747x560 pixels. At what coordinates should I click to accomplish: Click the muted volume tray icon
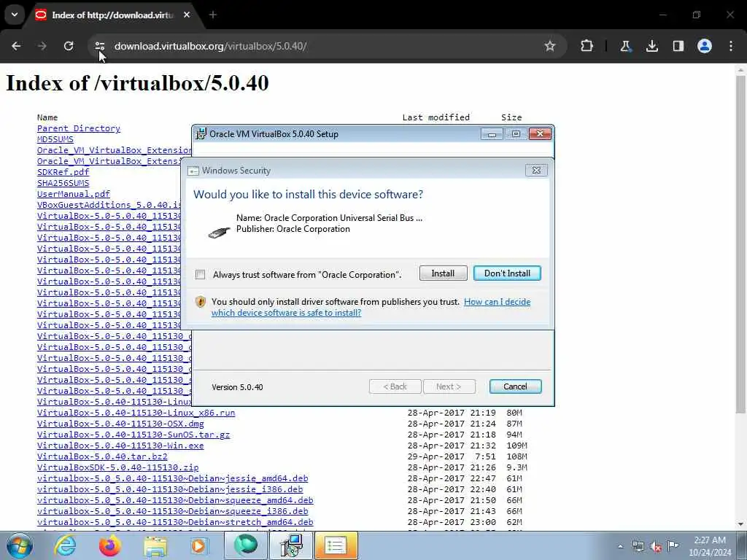pos(656,546)
